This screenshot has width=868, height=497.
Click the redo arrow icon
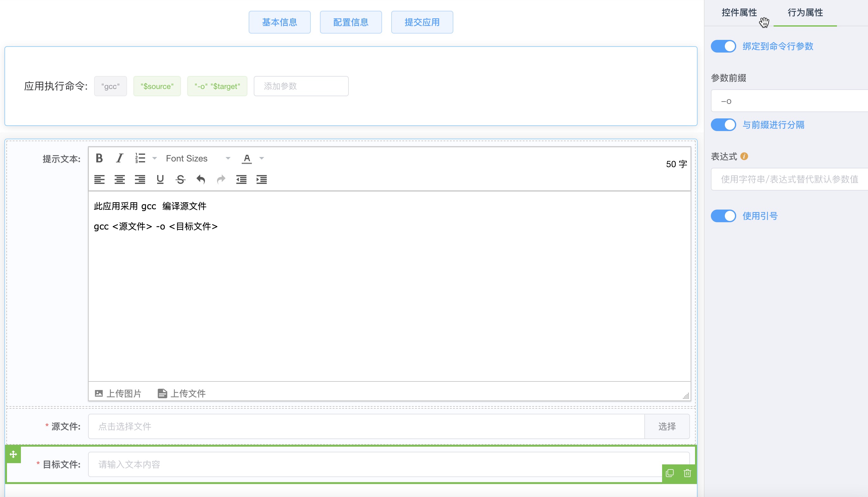(x=221, y=179)
